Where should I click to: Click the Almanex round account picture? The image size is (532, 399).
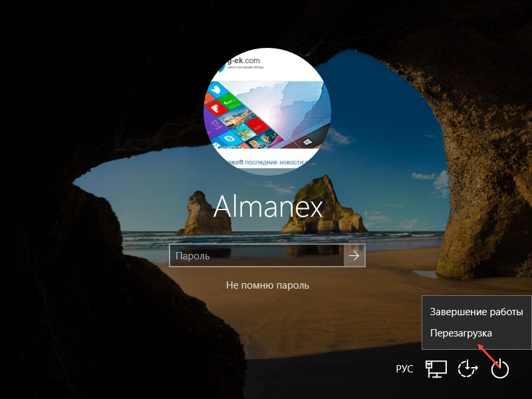(267, 111)
